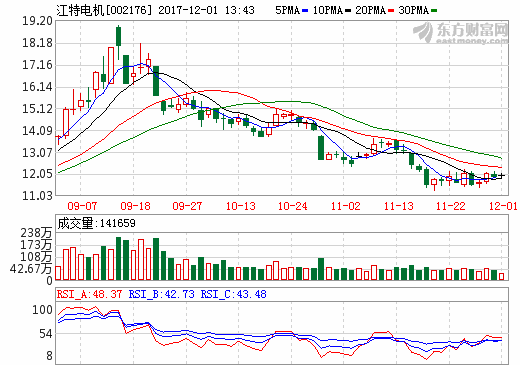Click the volume axis label 42.67万

tap(31, 269)
